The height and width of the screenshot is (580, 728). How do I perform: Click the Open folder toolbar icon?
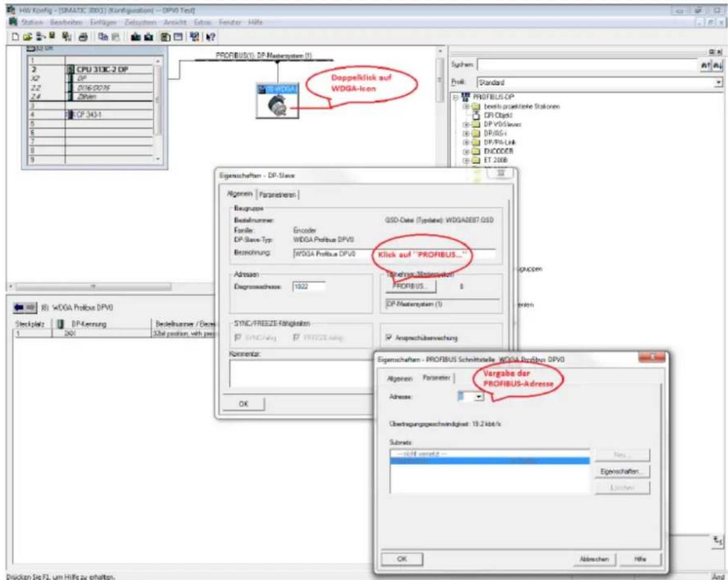27,37
